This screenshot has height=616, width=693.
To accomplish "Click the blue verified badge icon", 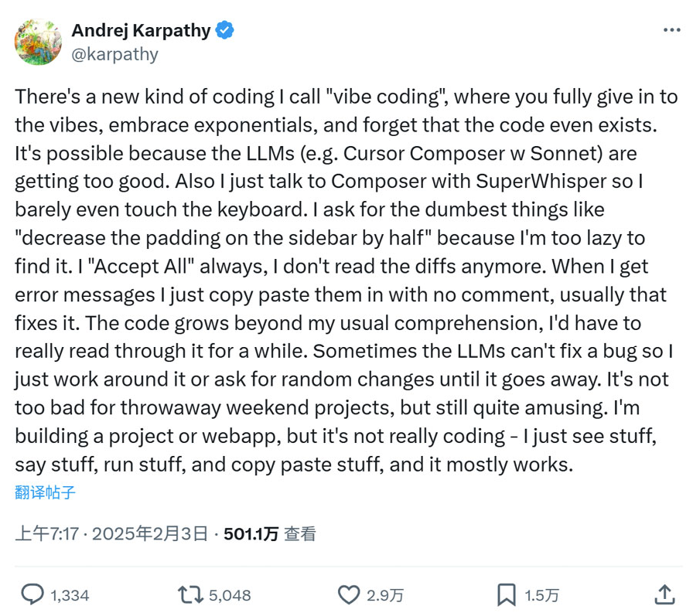I will click(225, 31).
